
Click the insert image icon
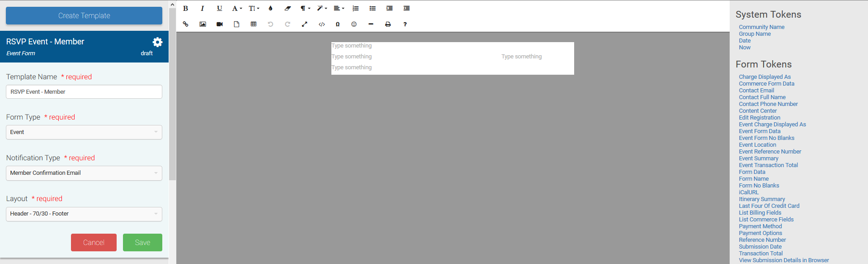203,24
